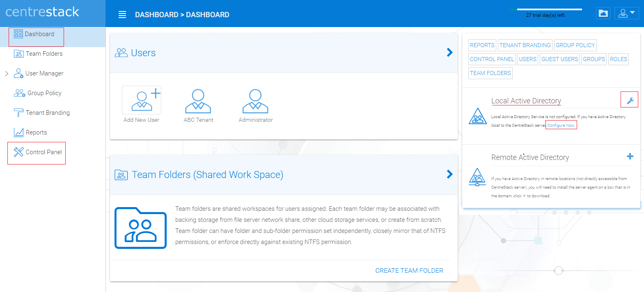The image size is (644, 292).
Task: Click the REPORTS quick link button
Action: [482, 45]
